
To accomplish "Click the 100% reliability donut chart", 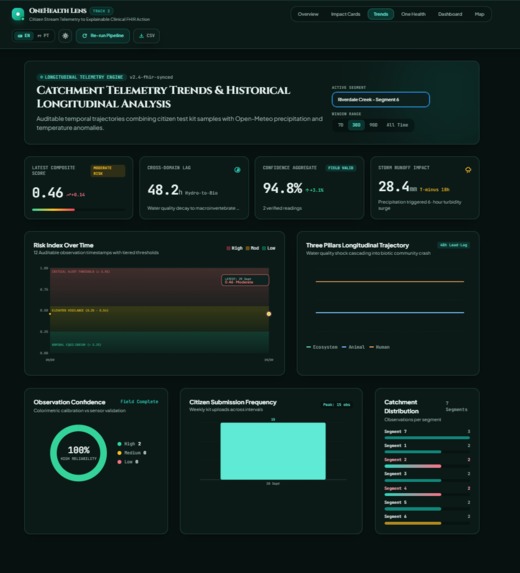I will [78, 453].
